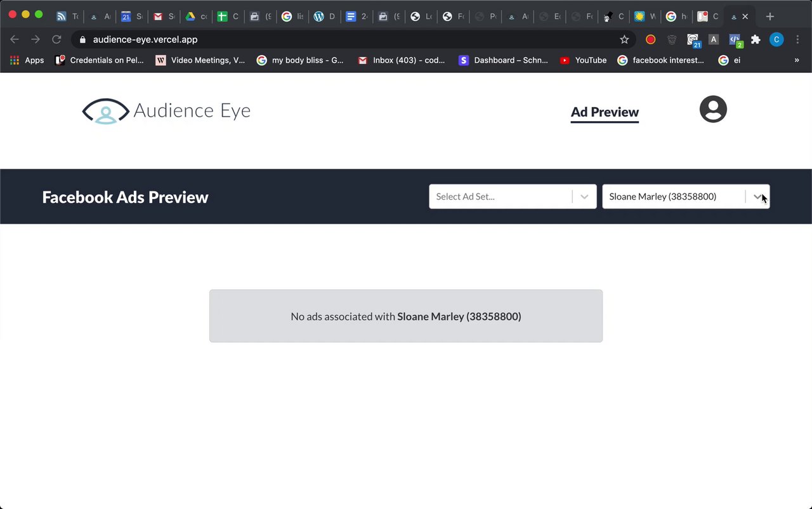This screenshot has height=509, width=812.
Task: Open the extension with the 21 badge
Action: pyautogui.click(x=693, y=41)
